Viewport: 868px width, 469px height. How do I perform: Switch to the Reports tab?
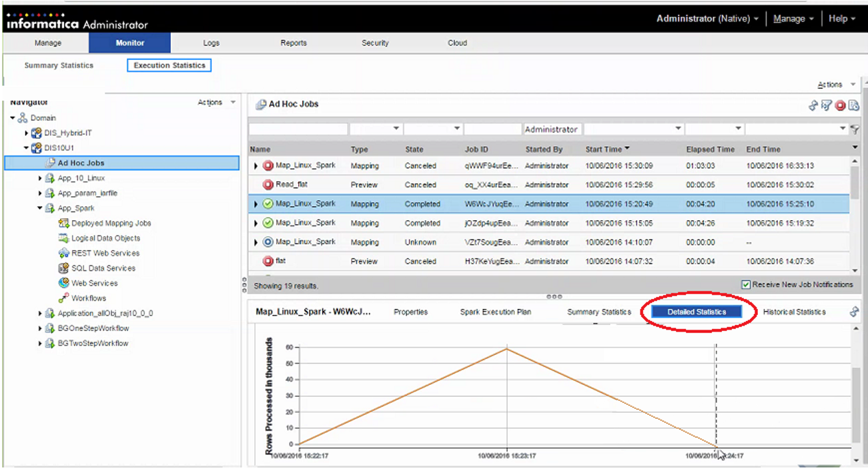pos(294,43)
